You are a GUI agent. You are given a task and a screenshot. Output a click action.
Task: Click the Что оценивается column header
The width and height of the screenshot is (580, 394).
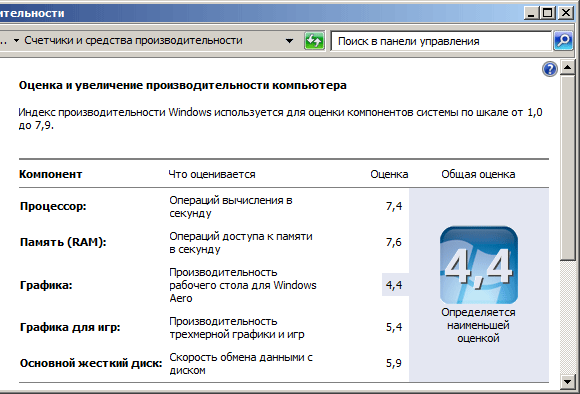click(212, 174)
